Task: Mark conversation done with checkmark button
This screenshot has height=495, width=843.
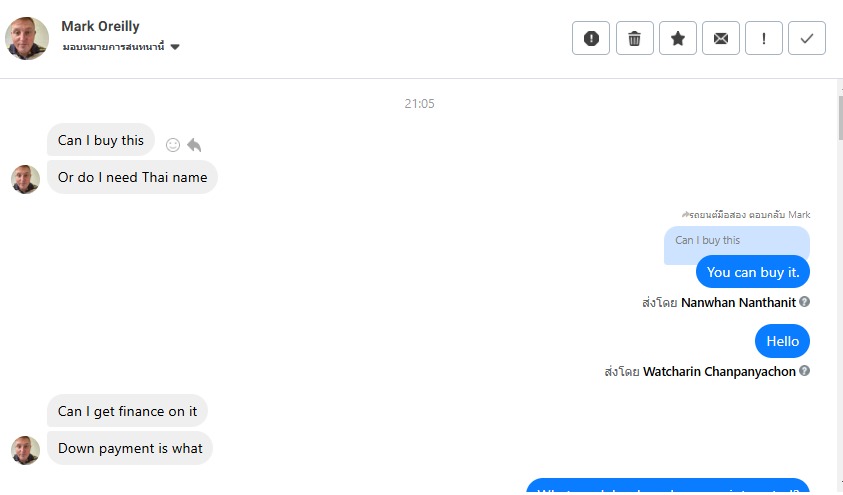Action: click(807, 38)
